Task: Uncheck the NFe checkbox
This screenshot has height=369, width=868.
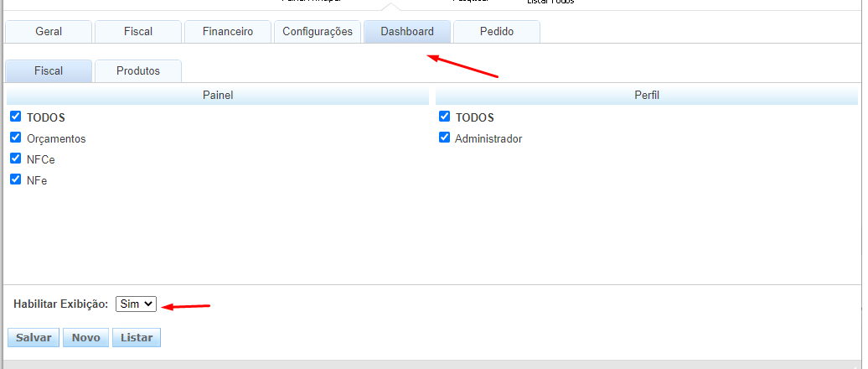Action: pyautogui.click(x=15, y=179)
